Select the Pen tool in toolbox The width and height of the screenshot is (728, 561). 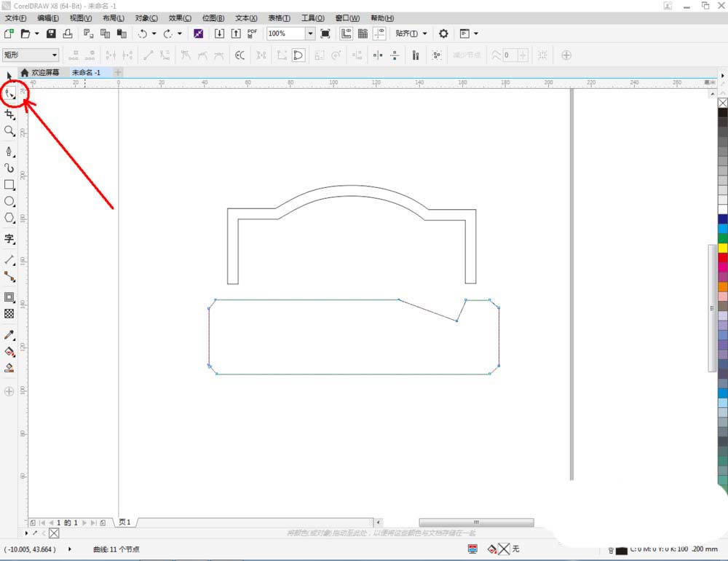(9, 152)
